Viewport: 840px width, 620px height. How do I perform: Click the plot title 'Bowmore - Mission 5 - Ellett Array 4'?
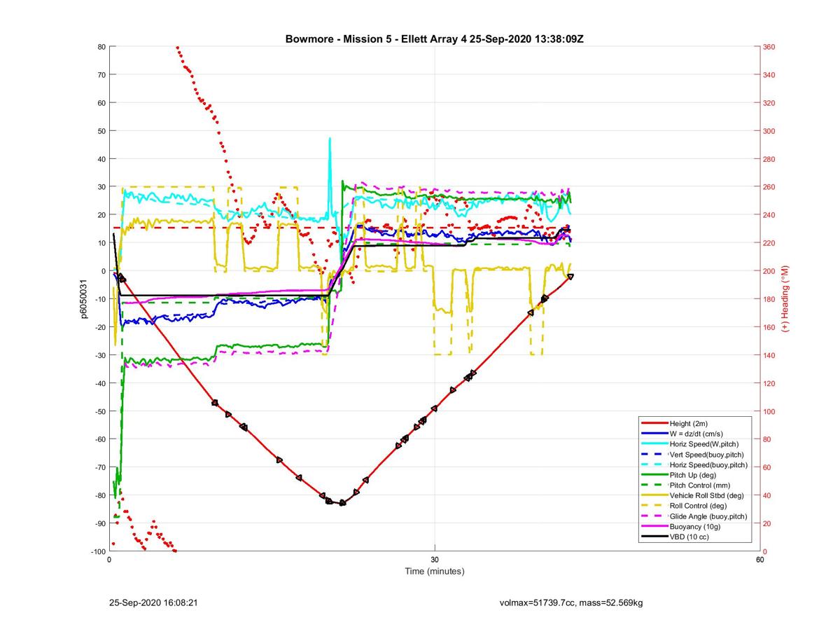coord(376,39)
